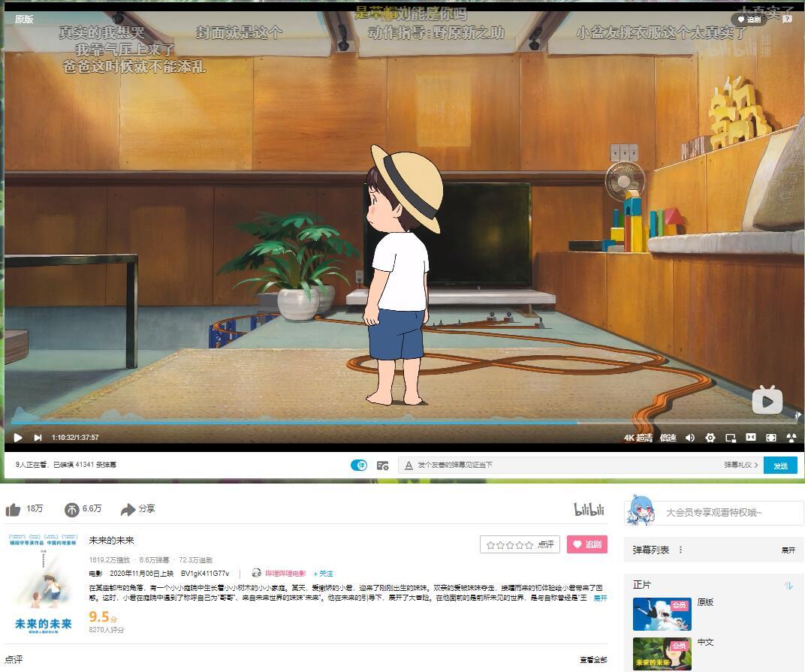Enable picture-in-picture mode
805x672 pixels.
tap(731, 438)
